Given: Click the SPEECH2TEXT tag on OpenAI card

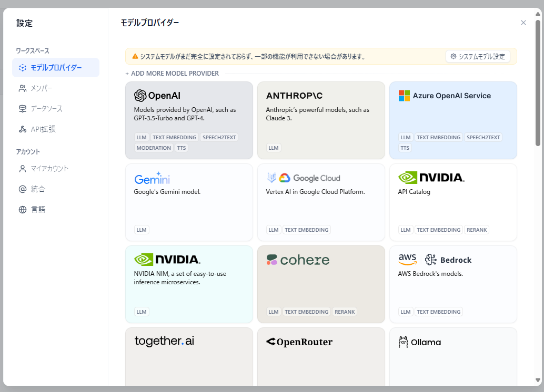Looking at the screenshot, I should (219, 138).
